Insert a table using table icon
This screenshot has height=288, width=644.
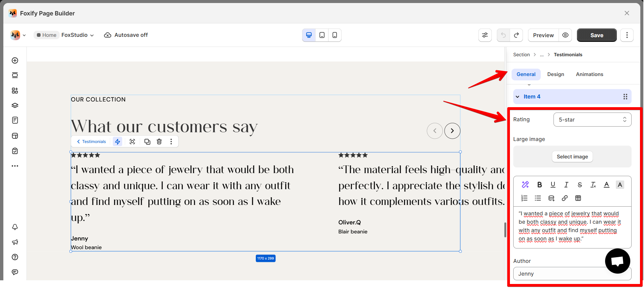click(x=578, y=198)
